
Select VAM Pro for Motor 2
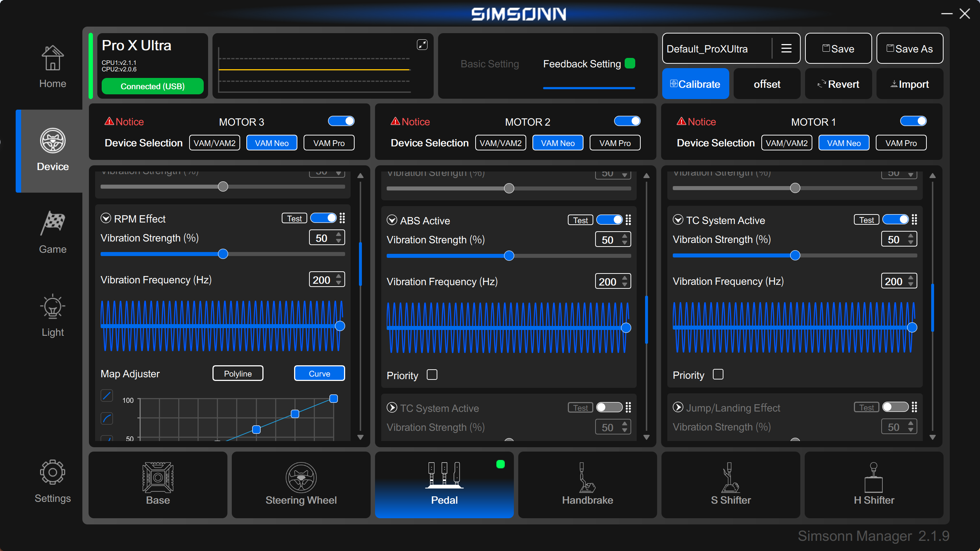click(615, 143)
